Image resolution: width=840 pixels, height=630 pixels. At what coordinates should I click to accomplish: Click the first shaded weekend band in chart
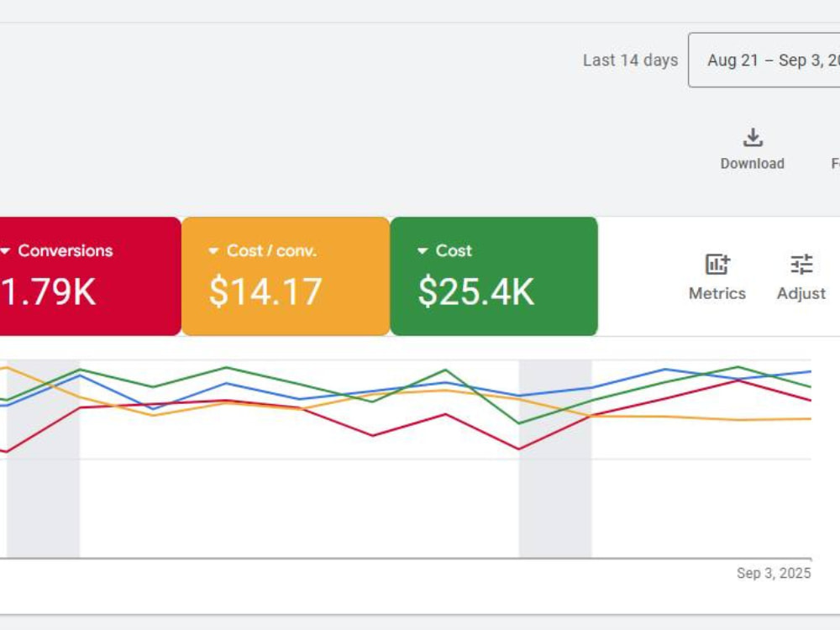coord(43,459)
